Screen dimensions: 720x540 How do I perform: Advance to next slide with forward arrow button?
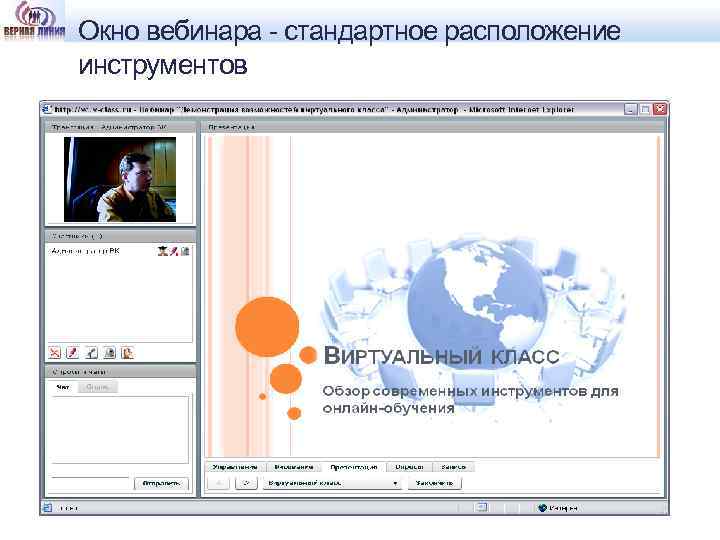point(247,483)
